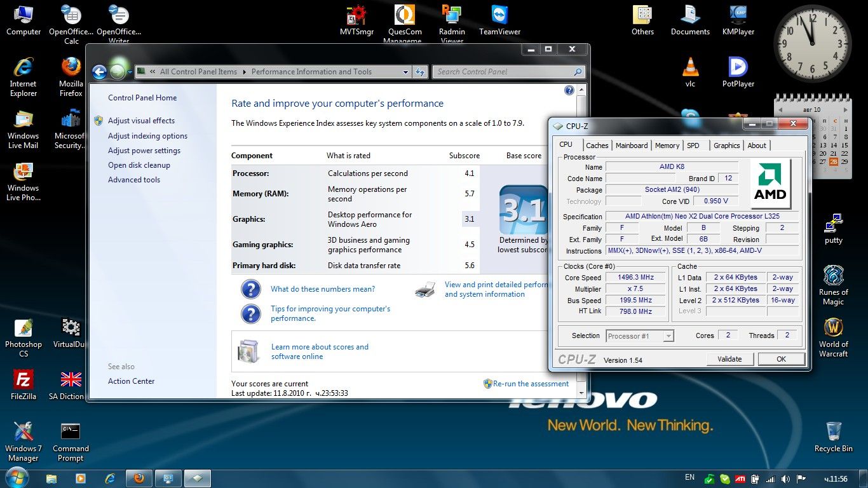Expand the address bar history dropdown

coord(406,72)
